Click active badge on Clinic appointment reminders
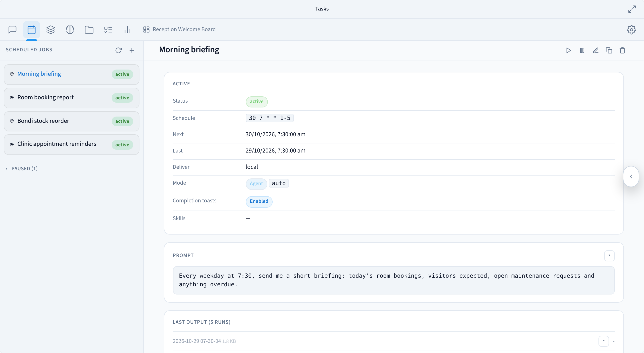644x353 pixels. point(122,145)
